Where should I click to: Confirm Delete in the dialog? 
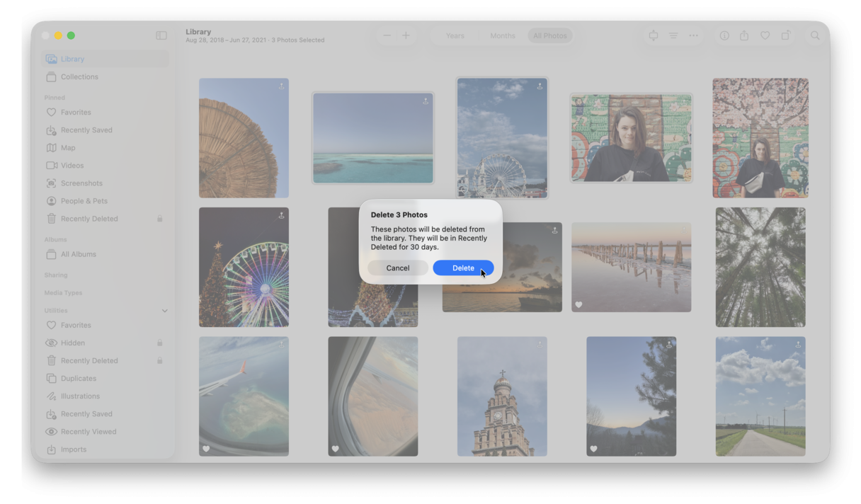point(463,268)
